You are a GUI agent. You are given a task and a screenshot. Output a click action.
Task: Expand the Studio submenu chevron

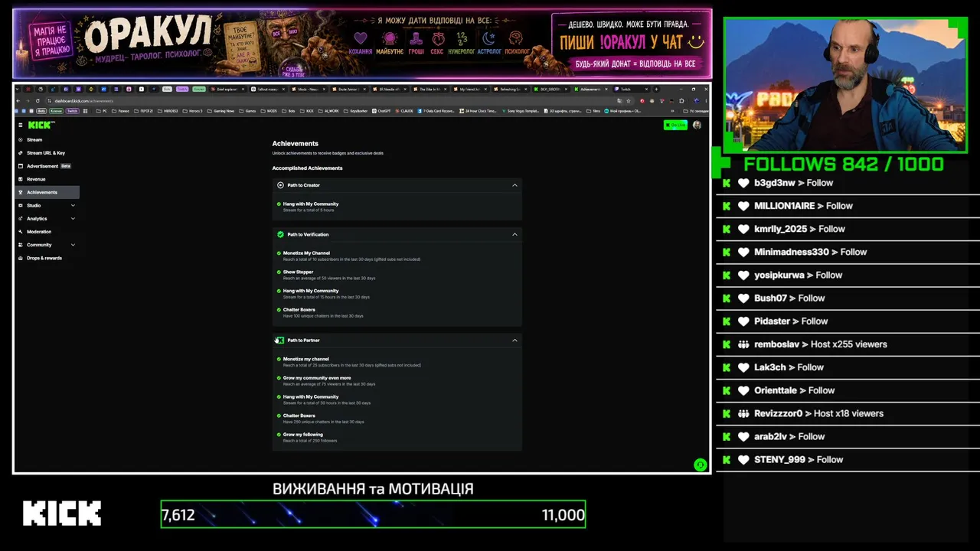tap(73, 205)
